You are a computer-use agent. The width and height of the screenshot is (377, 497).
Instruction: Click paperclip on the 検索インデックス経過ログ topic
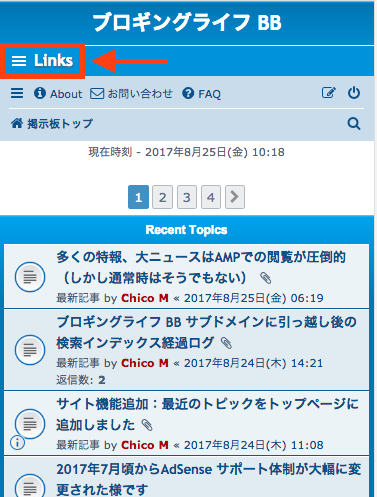click(226, 343)
